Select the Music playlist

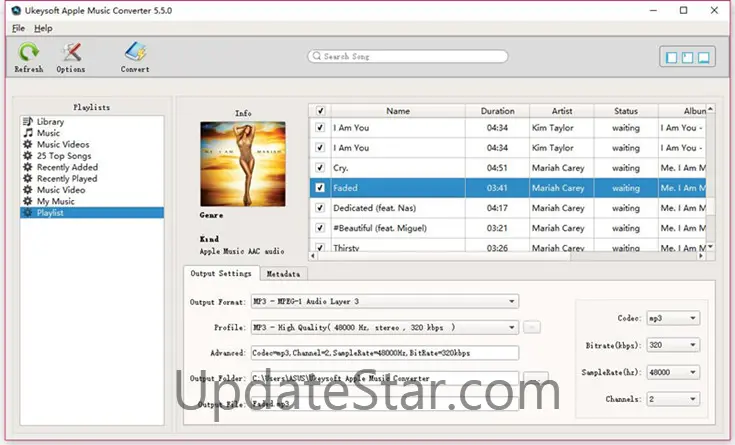click(48, 133)
